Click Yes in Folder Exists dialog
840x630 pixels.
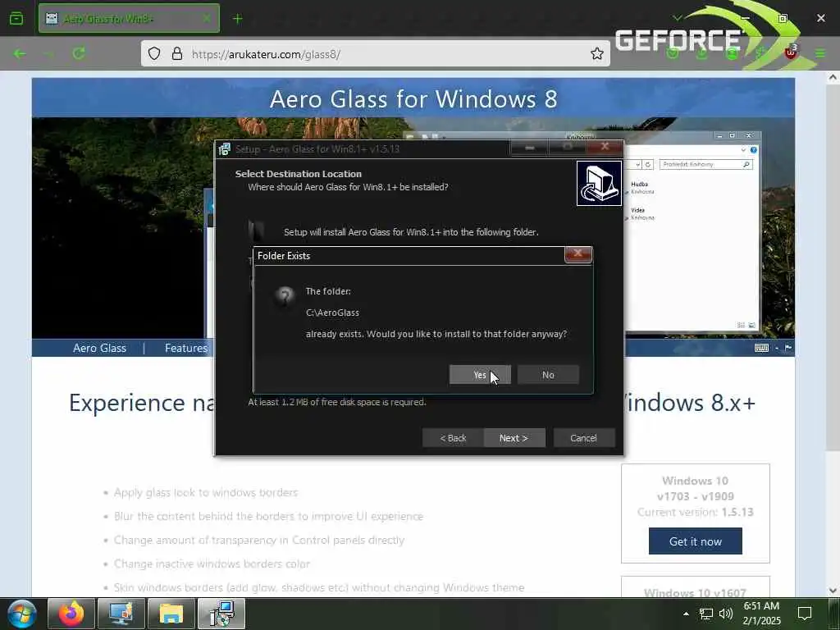tap(480, 375)
